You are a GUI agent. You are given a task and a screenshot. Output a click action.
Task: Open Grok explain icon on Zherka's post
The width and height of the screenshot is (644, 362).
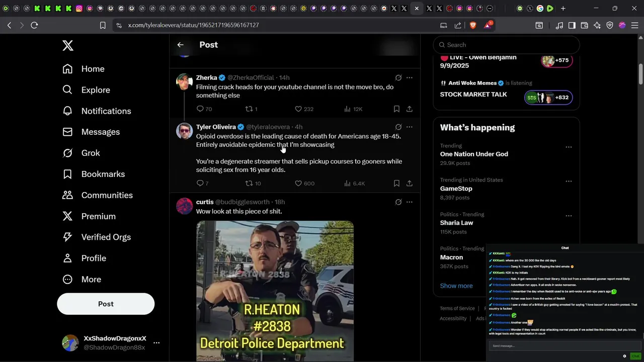click(x=398, y=77)
